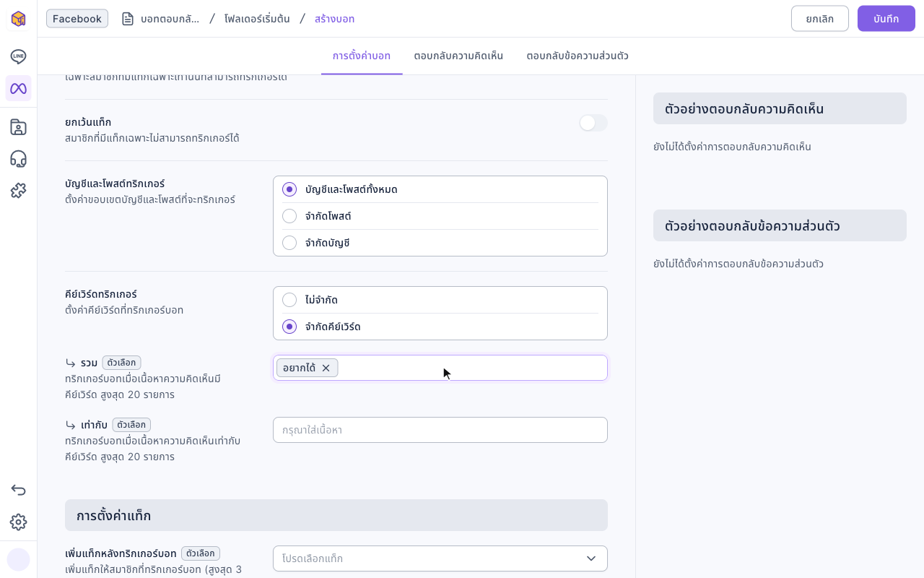The width and height of the screenshot is (924, 578).
Task: Click the app logo cube icon
Action: coord(18,19)
